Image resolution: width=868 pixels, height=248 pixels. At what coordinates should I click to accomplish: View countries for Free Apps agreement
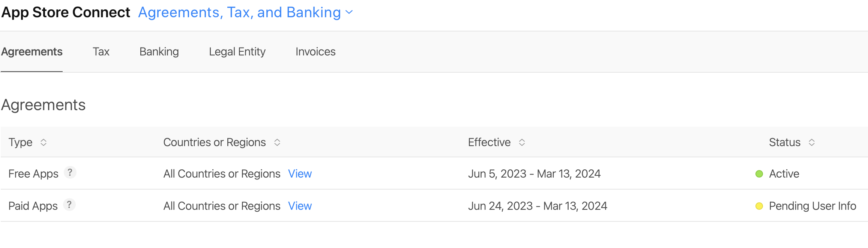click(300, 174)
